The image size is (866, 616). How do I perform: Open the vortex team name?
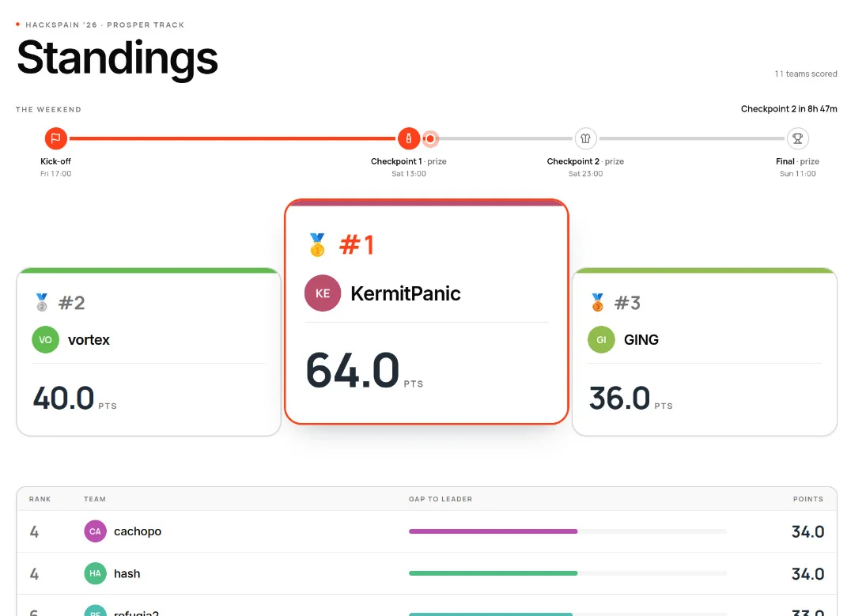[x=89, y=340]
